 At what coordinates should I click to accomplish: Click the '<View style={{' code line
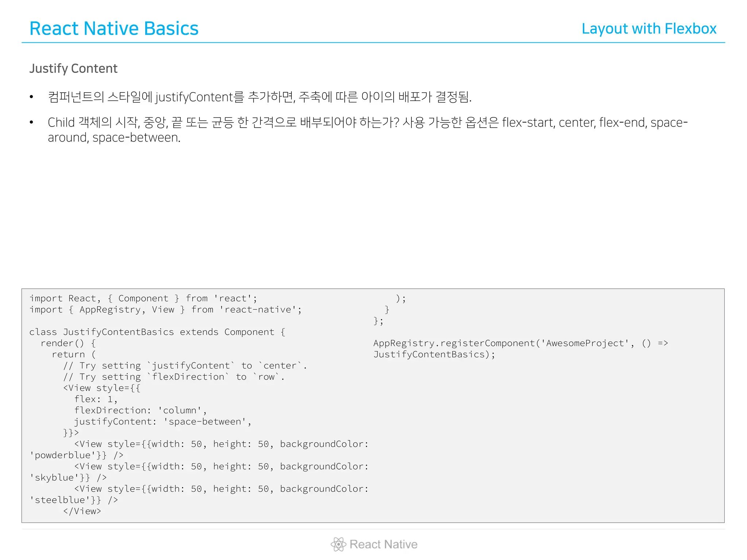point(102,388)
